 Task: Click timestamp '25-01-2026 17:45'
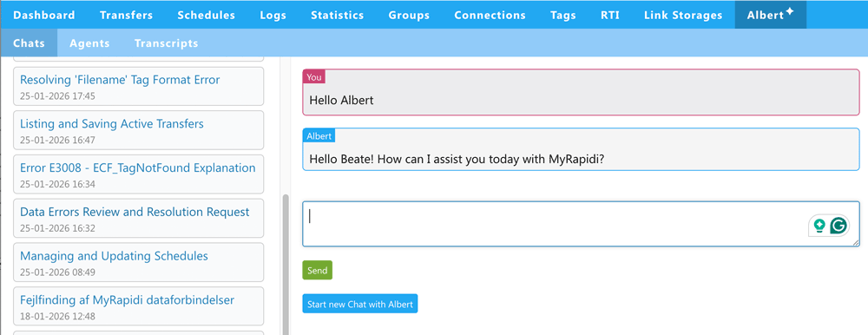[57, 95]
